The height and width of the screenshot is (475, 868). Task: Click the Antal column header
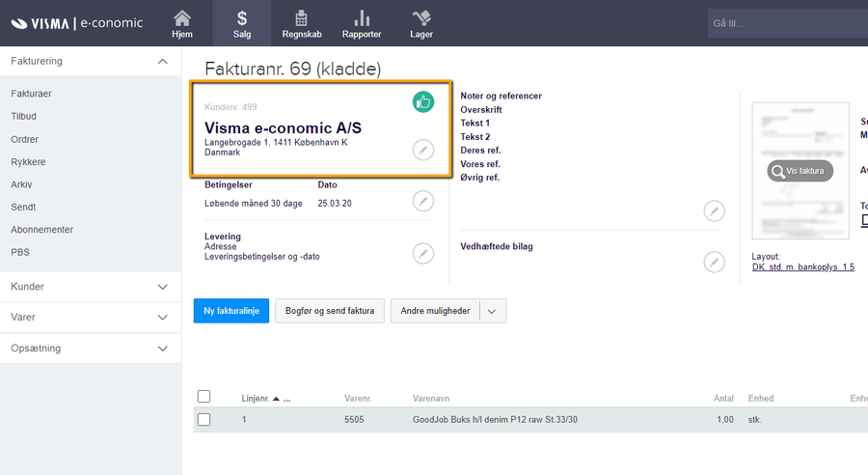point(723,399)
